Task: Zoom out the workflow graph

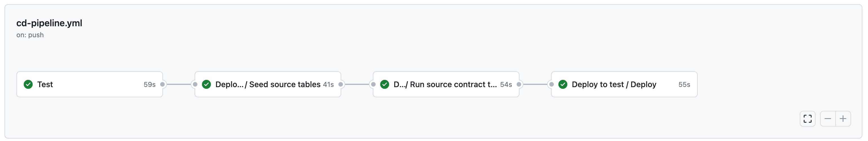Action: tap(828, 119)
